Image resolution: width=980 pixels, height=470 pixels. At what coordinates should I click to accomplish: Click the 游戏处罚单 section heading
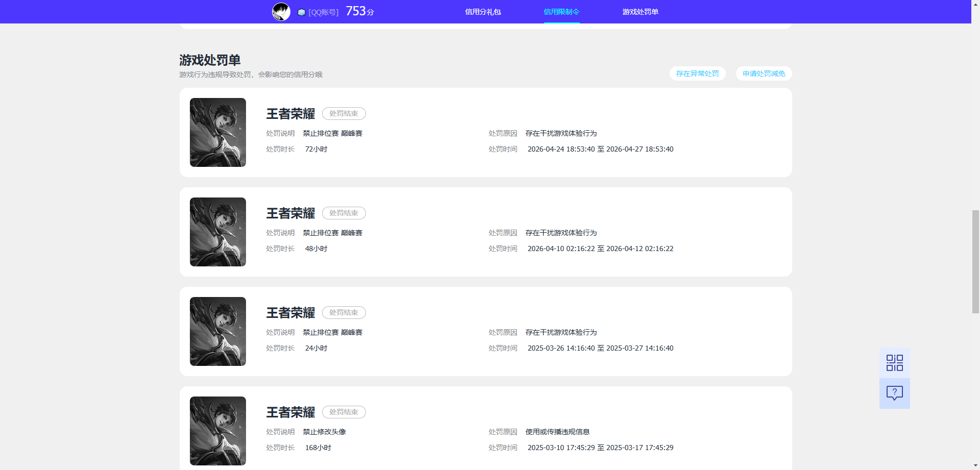pyautogui.click(x=210, y=60)
